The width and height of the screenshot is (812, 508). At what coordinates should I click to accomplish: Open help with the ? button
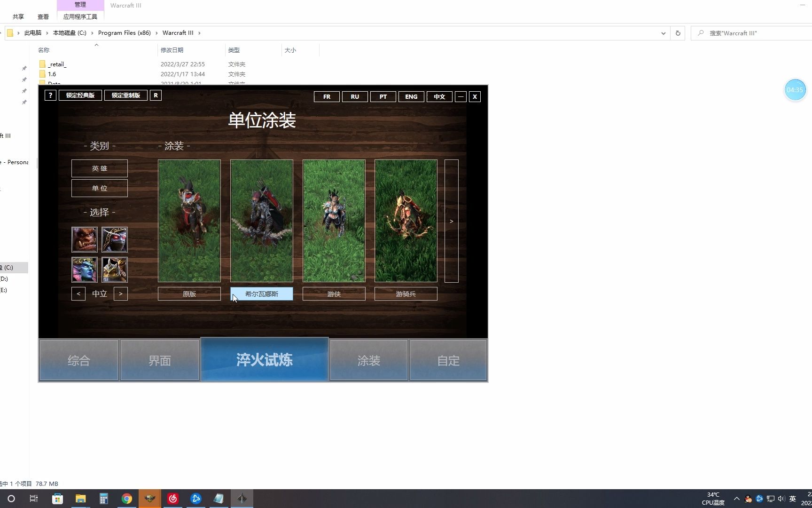[x=50, y=95]
